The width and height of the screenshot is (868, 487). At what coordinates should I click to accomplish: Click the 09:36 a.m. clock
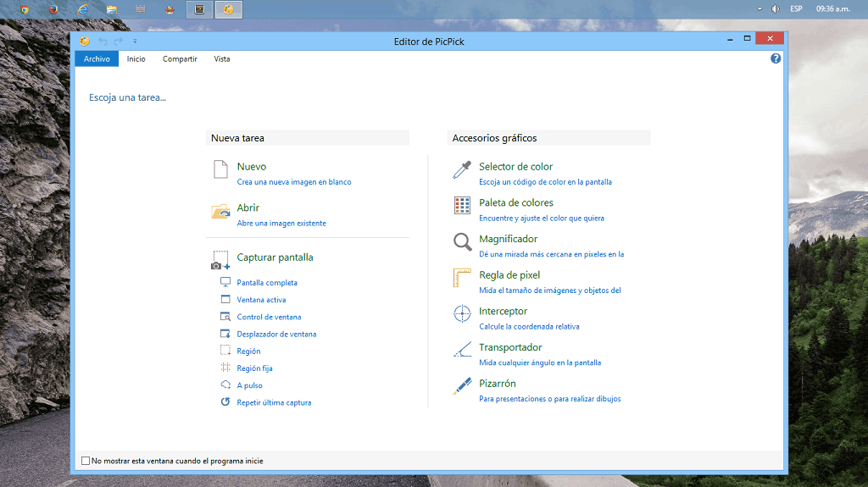832,8
